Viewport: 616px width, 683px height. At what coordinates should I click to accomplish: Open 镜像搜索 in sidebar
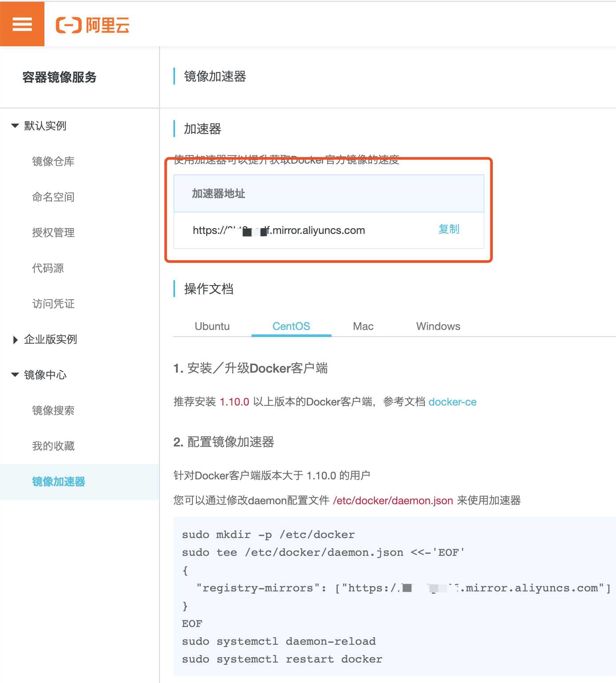pos(53,410)
